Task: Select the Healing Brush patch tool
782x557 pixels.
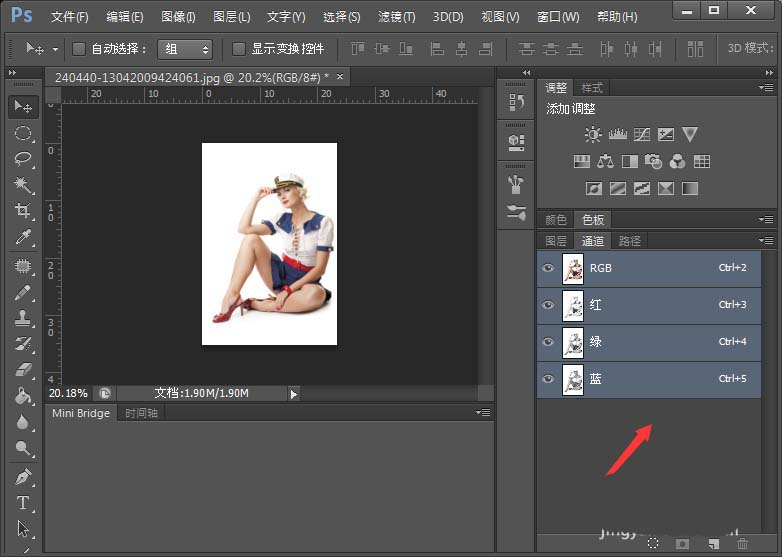Action: 23,266
